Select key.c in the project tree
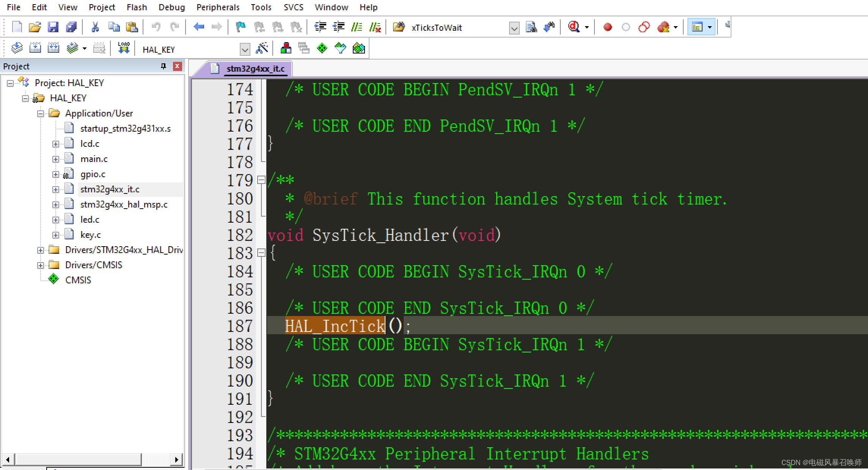 click(90, 235)
